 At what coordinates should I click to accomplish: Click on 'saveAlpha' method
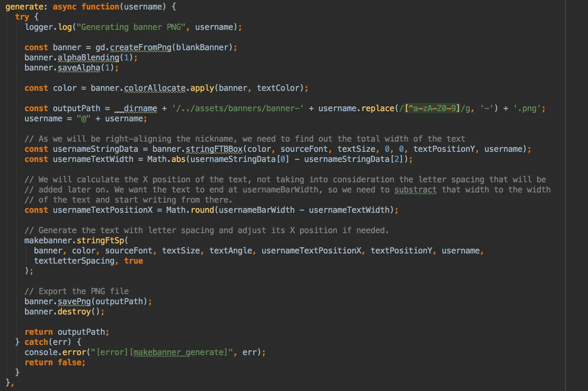coord(79,68)
